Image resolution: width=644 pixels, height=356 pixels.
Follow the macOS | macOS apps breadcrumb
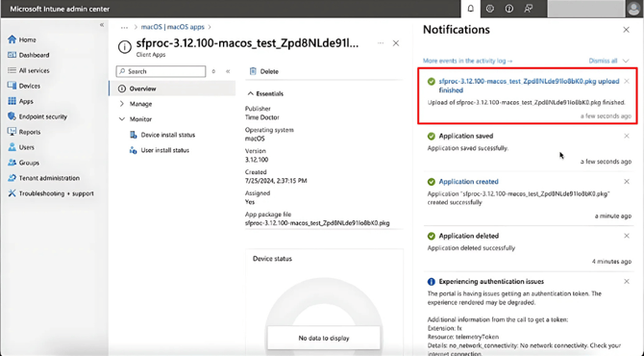172,27
